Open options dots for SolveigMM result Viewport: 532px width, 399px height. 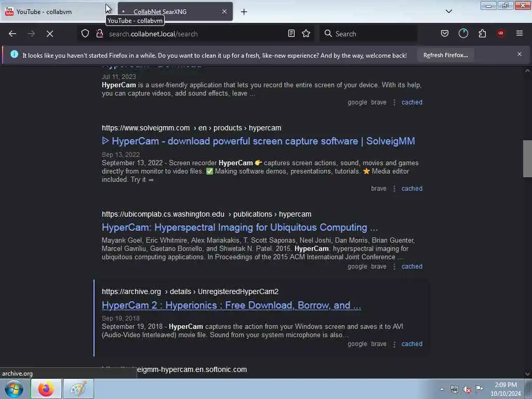(x=394, y=189)
